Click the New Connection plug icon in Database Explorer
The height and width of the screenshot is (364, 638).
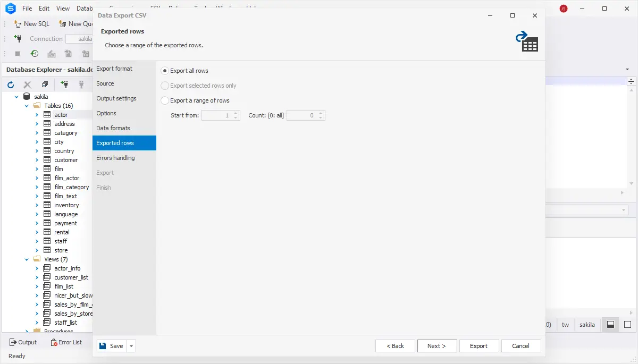[64, 84]
